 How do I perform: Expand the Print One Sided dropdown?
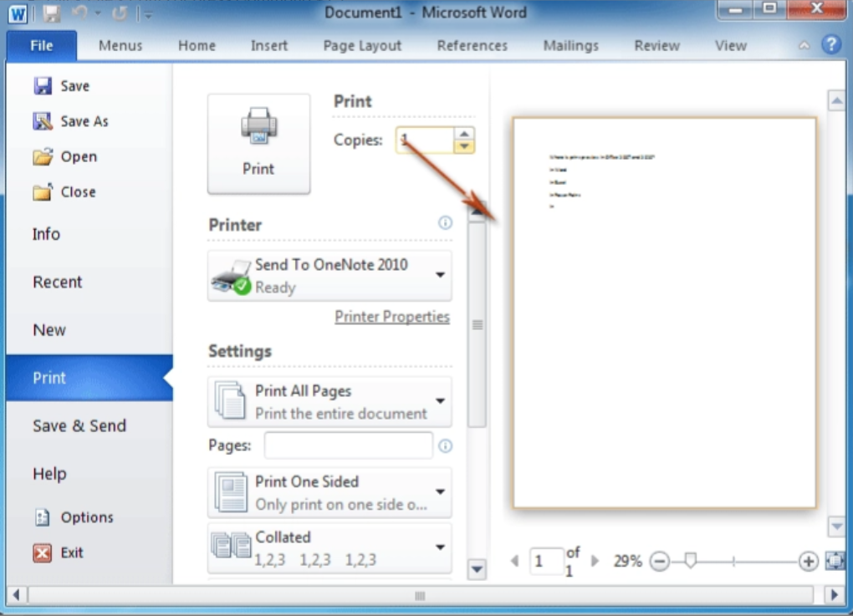[441, 492]
